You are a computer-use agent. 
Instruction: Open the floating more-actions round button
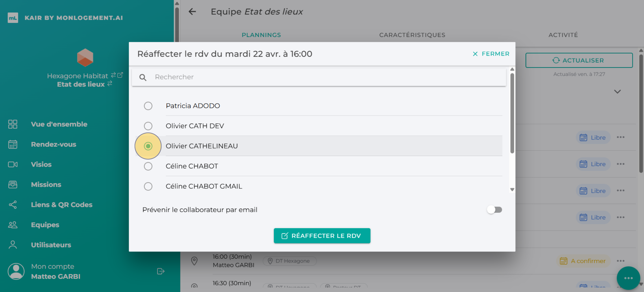pyautogui.click(x=628, y=278)
